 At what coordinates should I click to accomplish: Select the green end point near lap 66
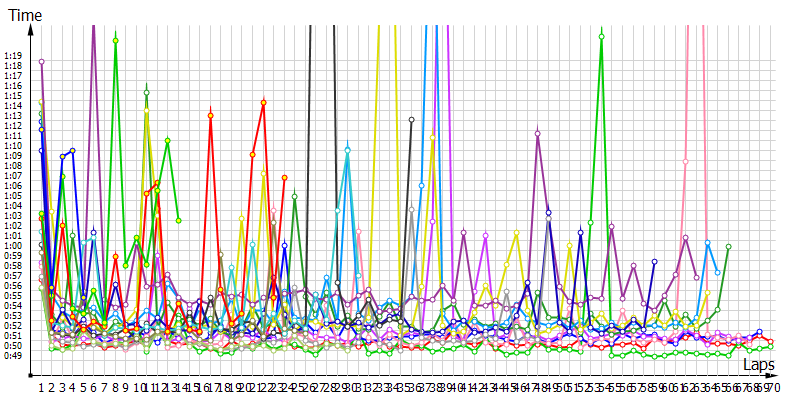[x=728, y=246]
